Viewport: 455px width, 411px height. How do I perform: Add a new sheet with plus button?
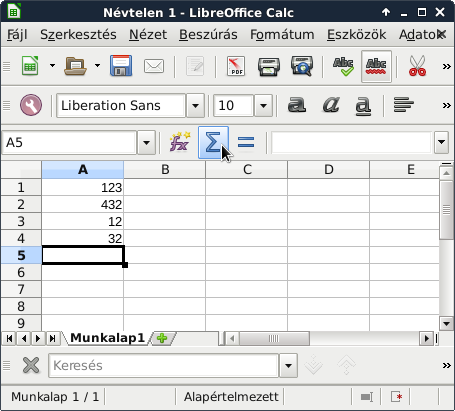[x=162, y=338]
